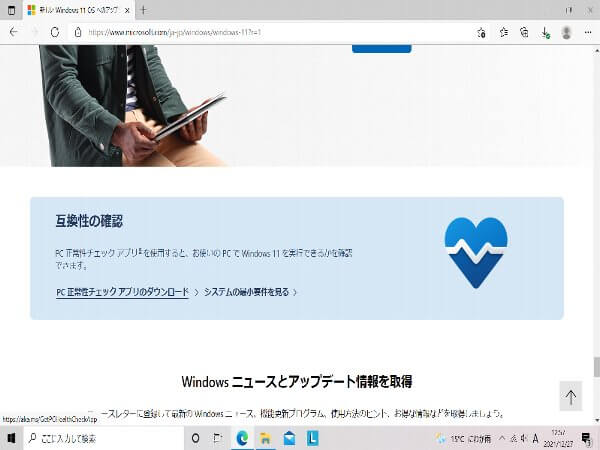Open Task View in the taskbar

point(218,438)
